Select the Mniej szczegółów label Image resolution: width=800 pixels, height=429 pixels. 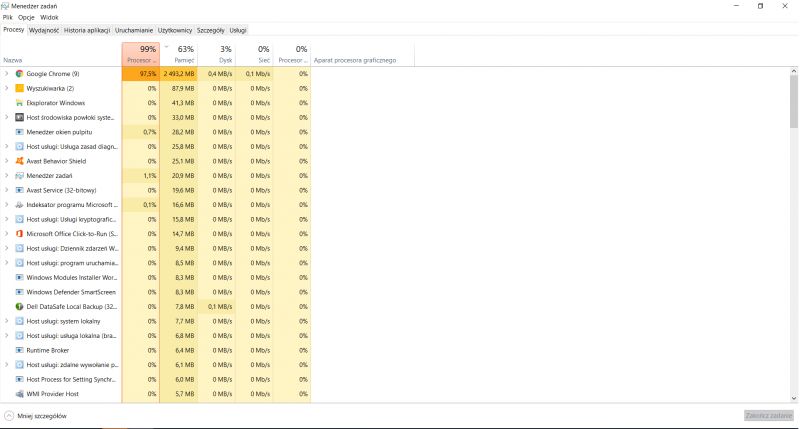coord(42,416)
